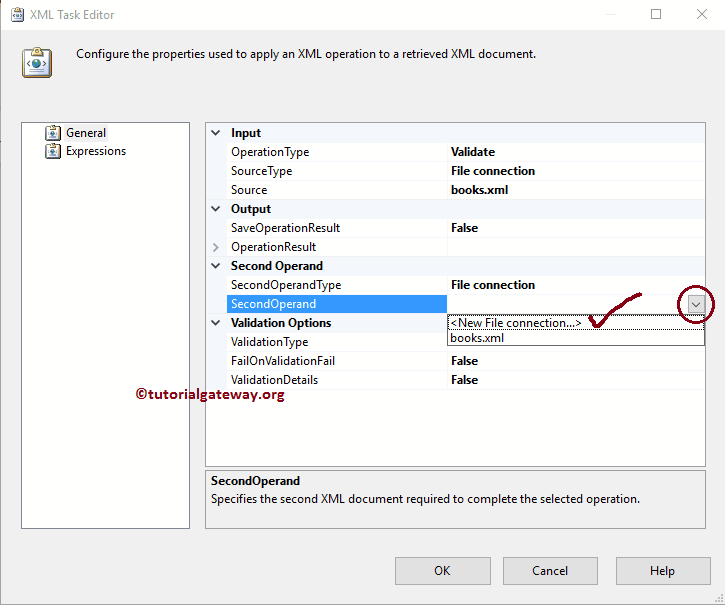Collapse the Input section
Viewport: 725px width, 605px height.
215,133
